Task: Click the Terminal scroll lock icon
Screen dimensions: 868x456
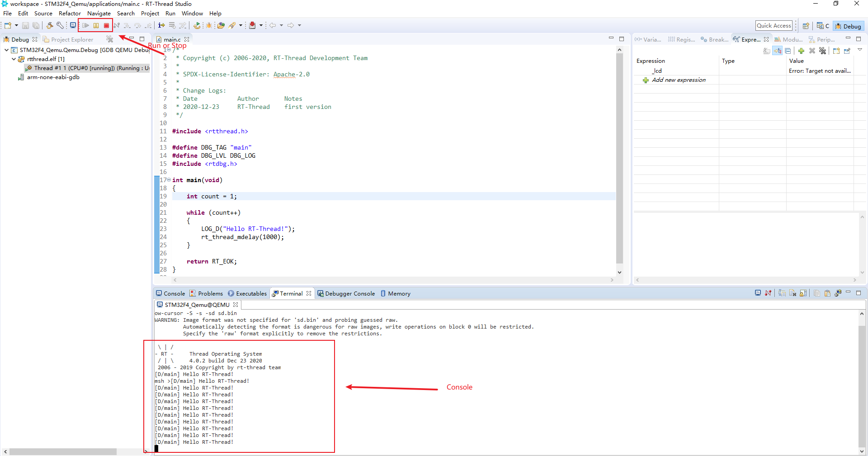Action: 803,293
